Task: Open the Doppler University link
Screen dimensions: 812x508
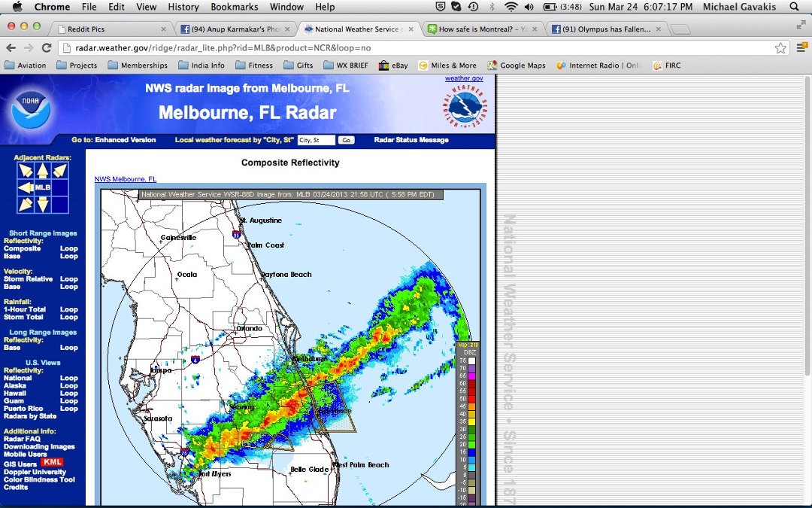Action: click(x=35, y=472)
